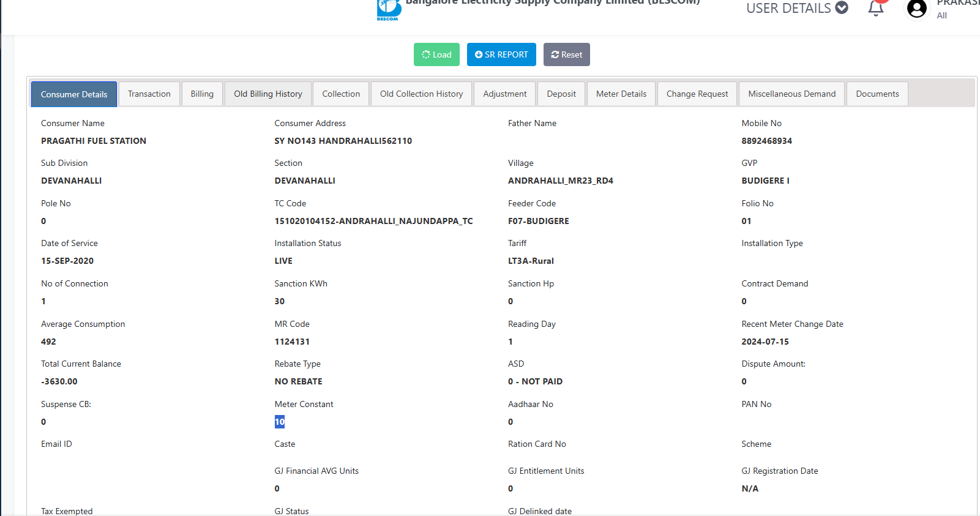Click the feeder code F07-BUDIGERE

(x=539, y=221)
